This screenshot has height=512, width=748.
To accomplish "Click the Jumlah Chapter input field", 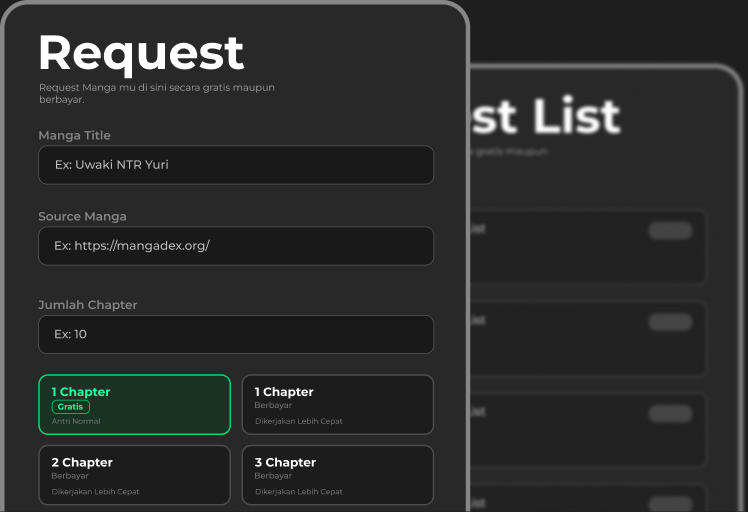I will pos(236,334).
